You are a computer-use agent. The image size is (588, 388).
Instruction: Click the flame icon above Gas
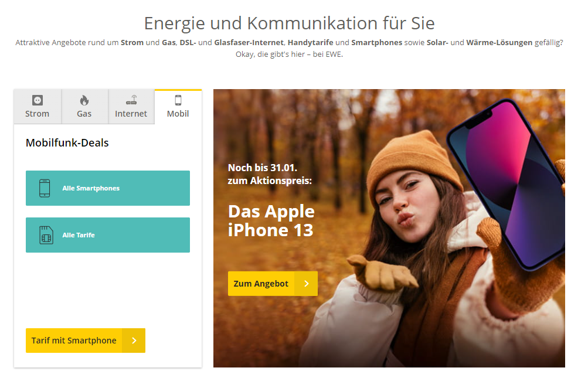point(84,100)
